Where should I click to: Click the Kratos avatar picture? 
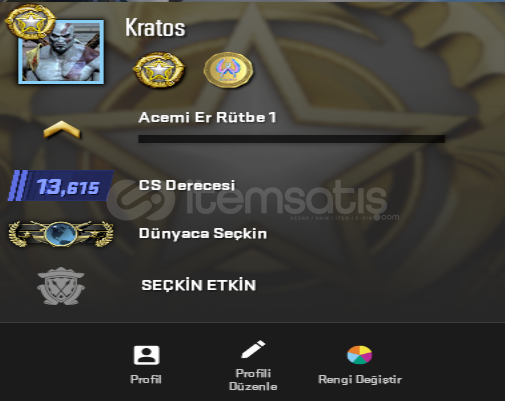click(61, 52)
